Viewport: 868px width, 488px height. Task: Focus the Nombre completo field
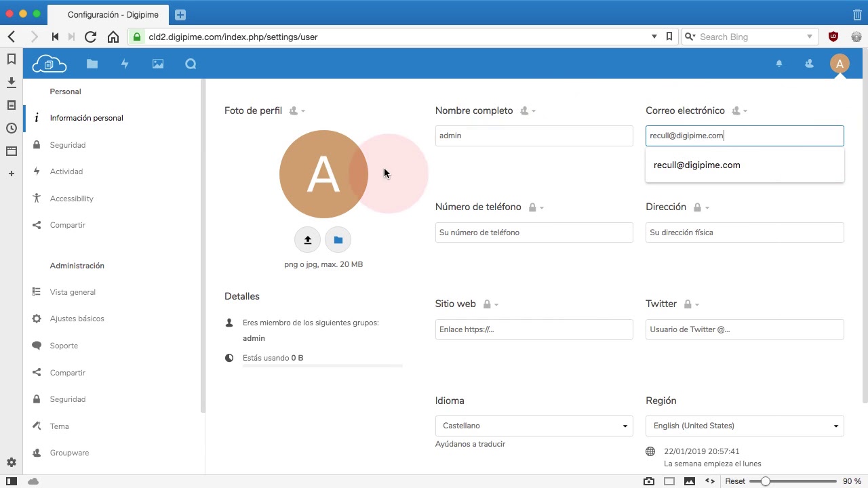[x=534, y=136]
